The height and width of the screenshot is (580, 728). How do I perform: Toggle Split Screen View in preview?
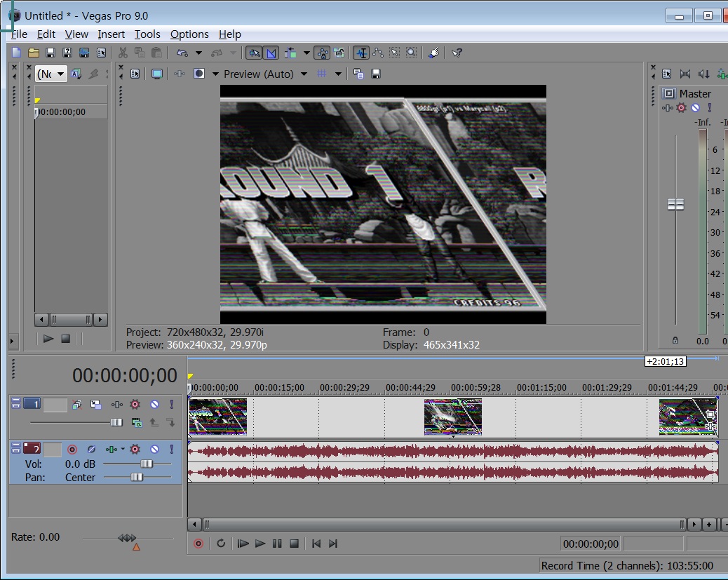(x=199, y=74)
